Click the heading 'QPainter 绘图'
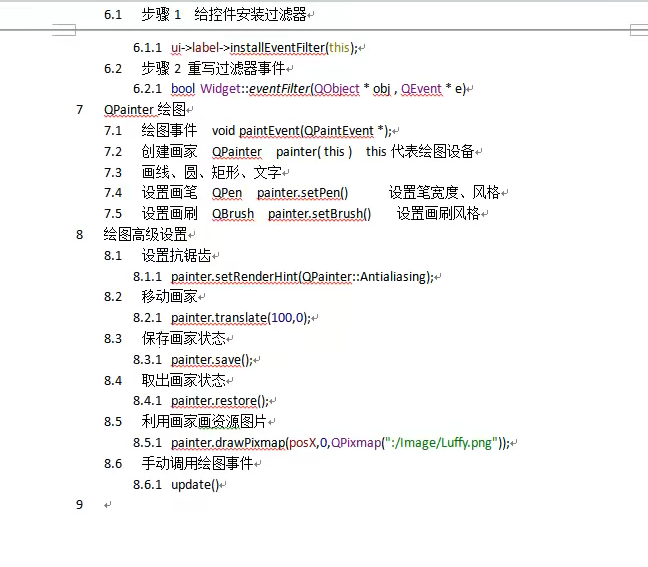Image resolution: width=648 pixels, height=567 pixels. click(x=145, y=110)
